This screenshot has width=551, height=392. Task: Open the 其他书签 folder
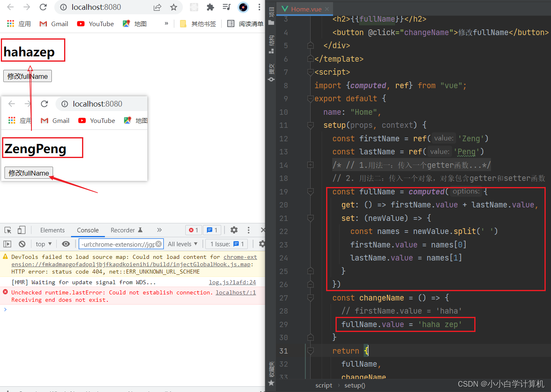(x=198, y=24)
